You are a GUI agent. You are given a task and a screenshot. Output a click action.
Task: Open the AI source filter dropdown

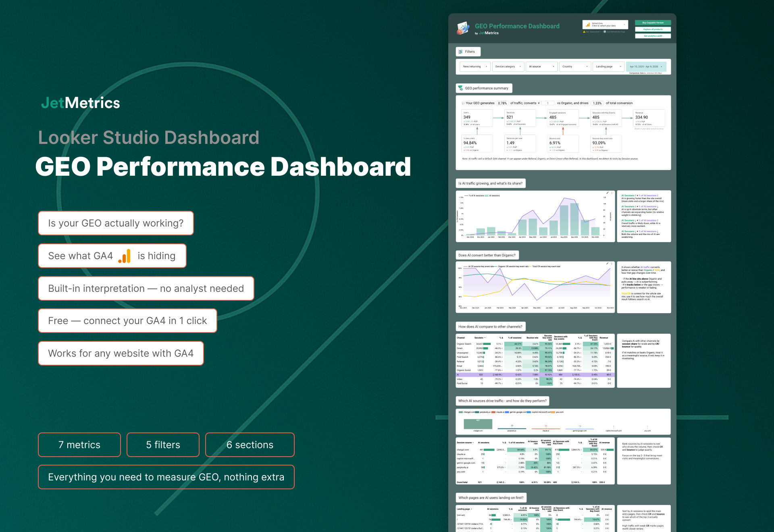[x=541, y=66]
